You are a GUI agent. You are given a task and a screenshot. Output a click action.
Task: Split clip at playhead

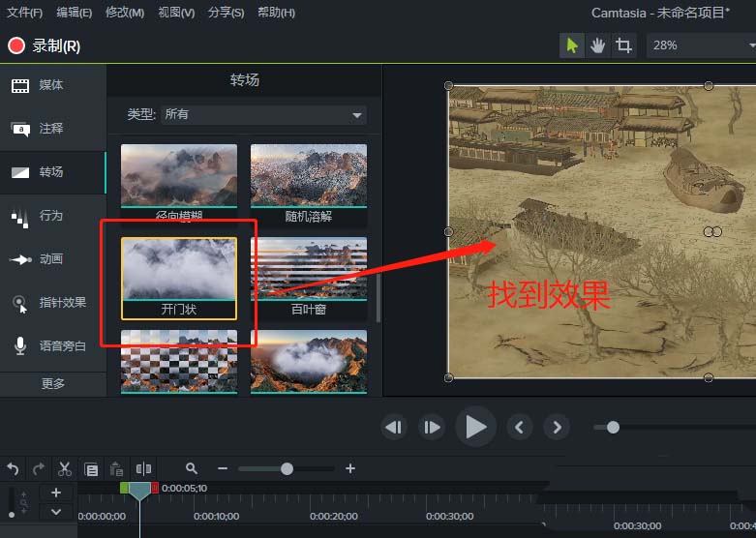point(143,468)
